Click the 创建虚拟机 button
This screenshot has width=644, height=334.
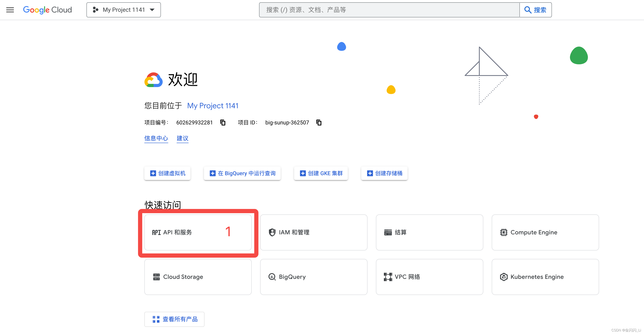(x=167, y=173)
